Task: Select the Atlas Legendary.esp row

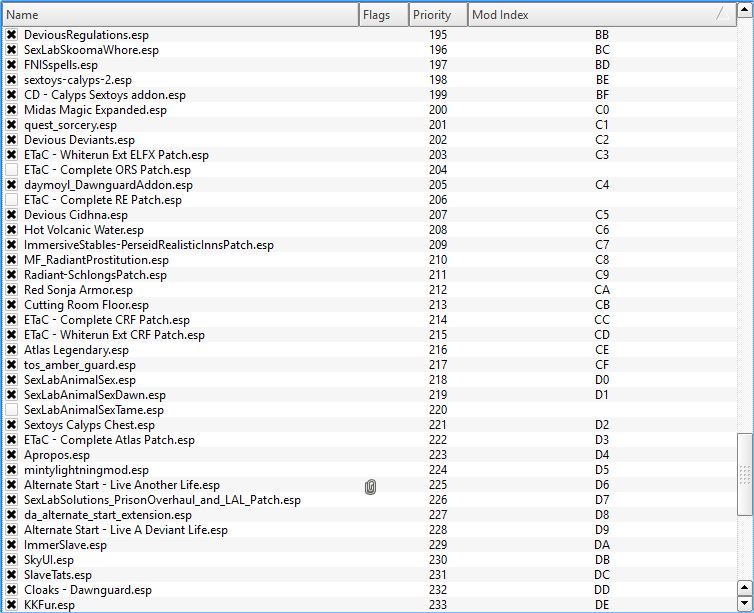Action: (x=76, y=350)
